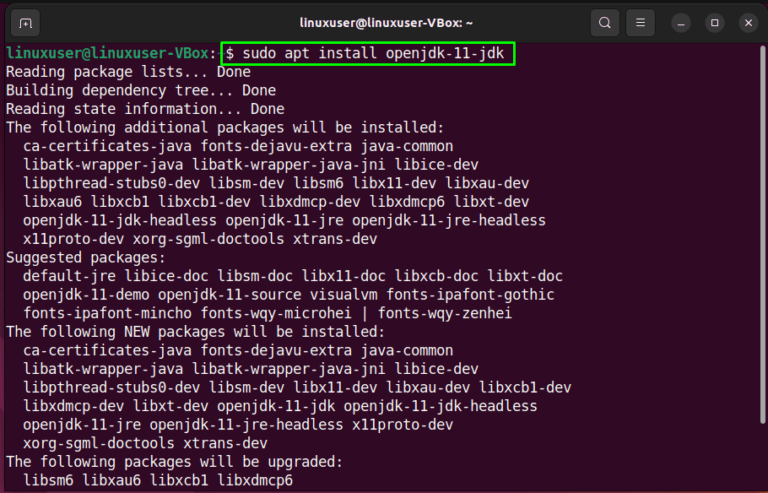Open a new terminal tab
Viewport: 768px width, 493px height.
pyautogui.click(x=25, y=22)
